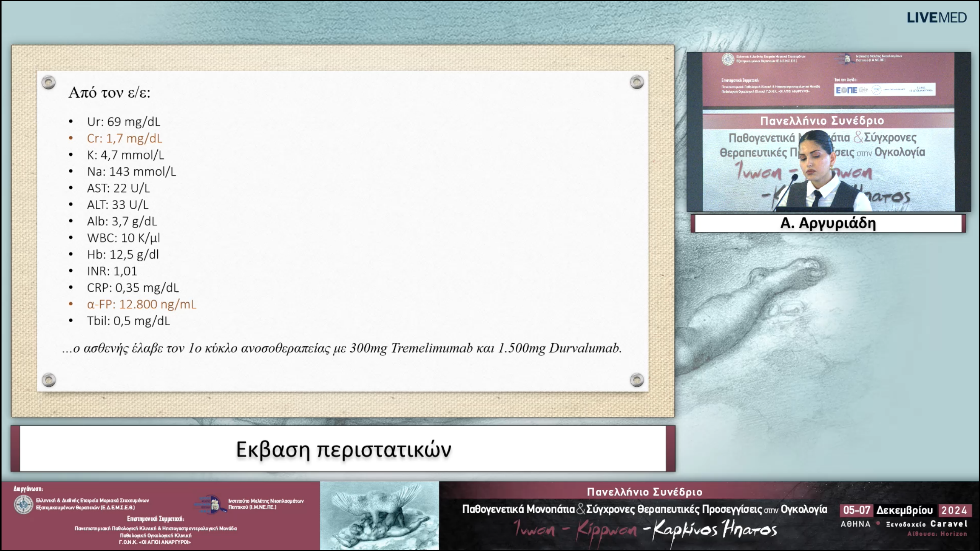Click the LIVEMED logo
980x551 pixels.
[936, 18]
